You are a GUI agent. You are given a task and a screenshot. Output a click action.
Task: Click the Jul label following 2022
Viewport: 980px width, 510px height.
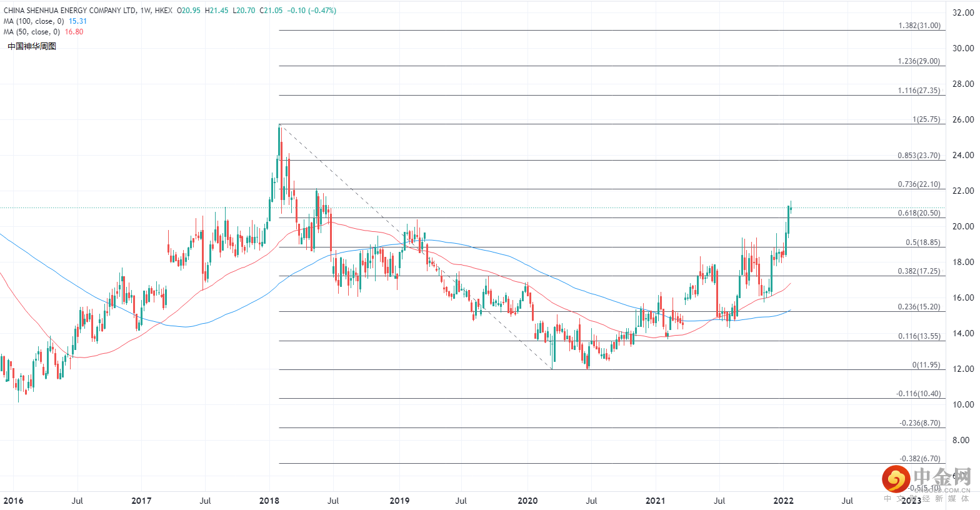(847, 501)
